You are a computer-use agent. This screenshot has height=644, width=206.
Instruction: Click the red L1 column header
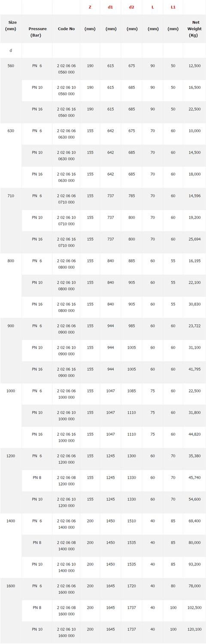[x=173, y=7]
